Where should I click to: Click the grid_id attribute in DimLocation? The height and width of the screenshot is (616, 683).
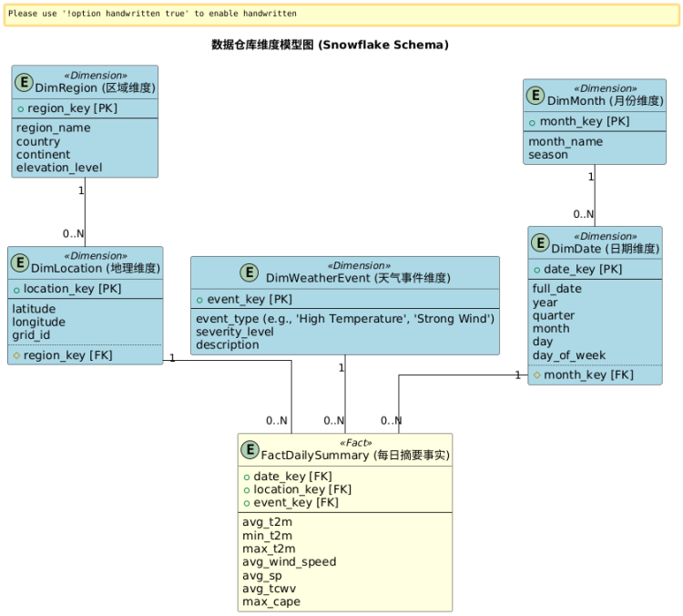tap(31, 334)
